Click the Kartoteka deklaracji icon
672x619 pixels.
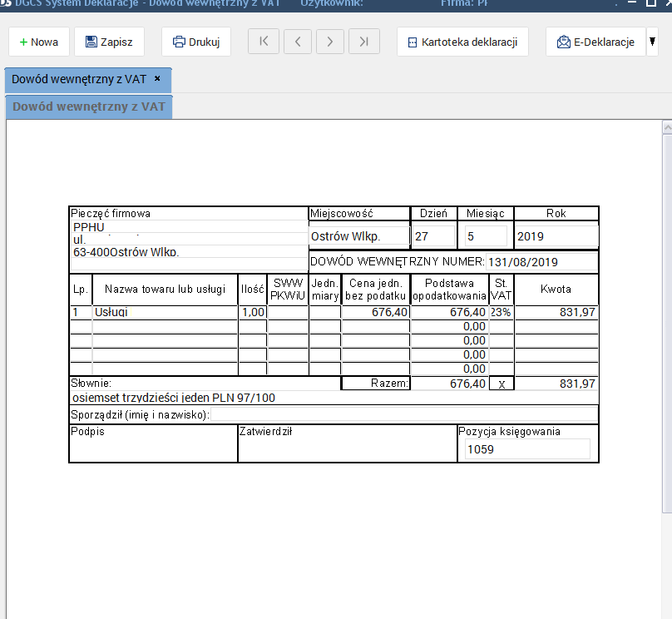point(413,42)
